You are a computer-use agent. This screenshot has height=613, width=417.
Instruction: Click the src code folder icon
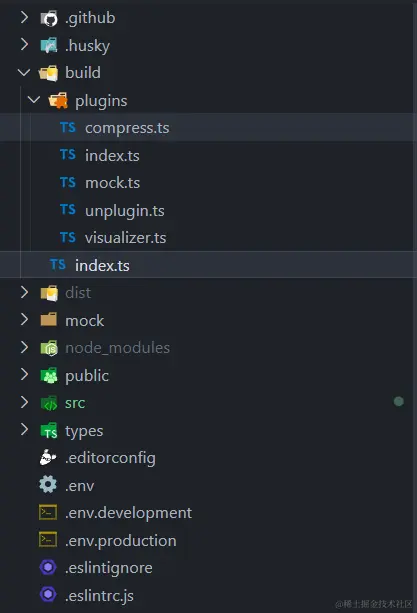pyautogui.click(x=49, y=403)
